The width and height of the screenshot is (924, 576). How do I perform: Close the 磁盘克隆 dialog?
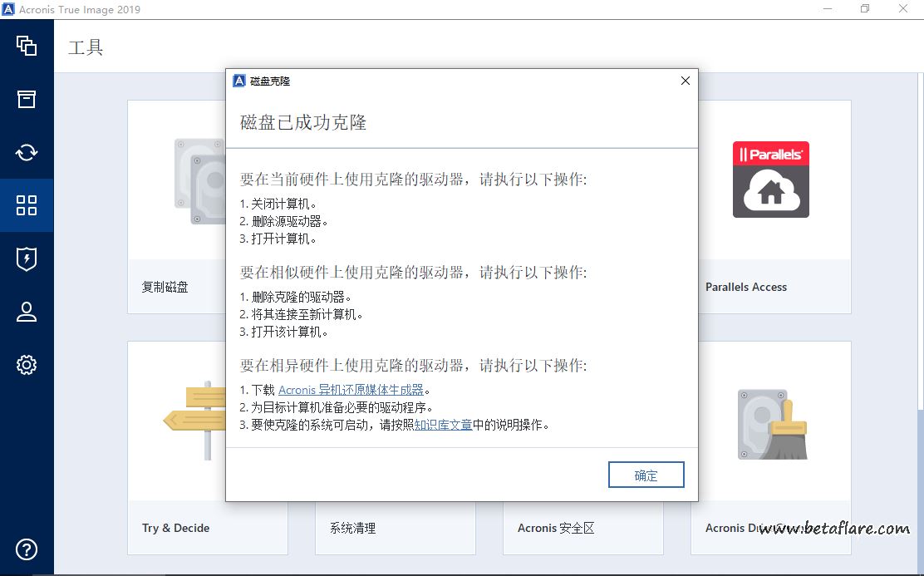click(685, 81)
